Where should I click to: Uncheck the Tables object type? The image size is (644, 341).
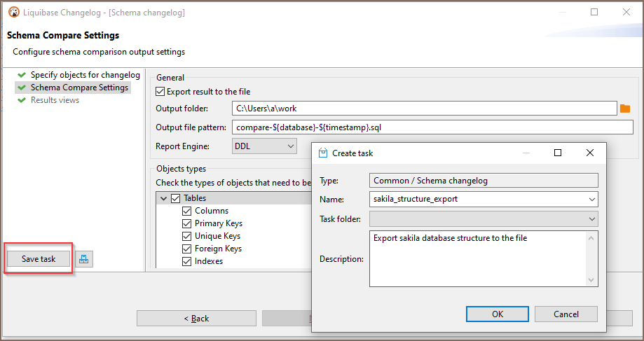click(x=176, y=198)
